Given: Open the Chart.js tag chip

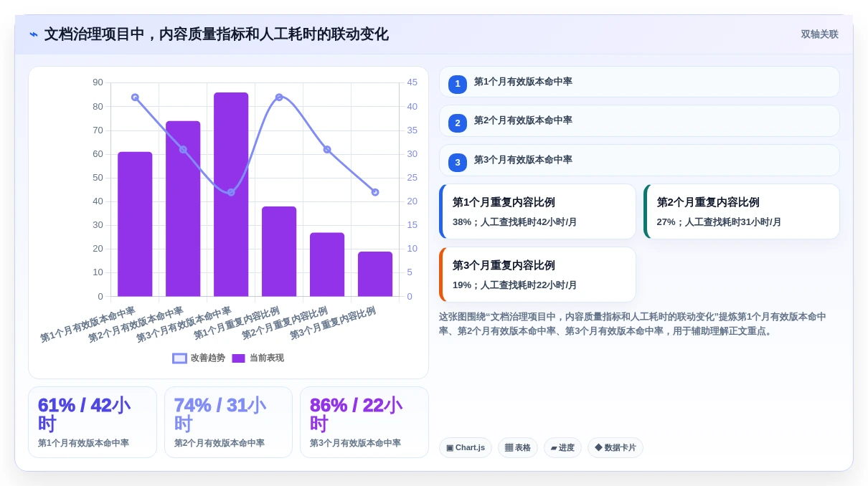Looking at the screenshot, I should point(466,448).
